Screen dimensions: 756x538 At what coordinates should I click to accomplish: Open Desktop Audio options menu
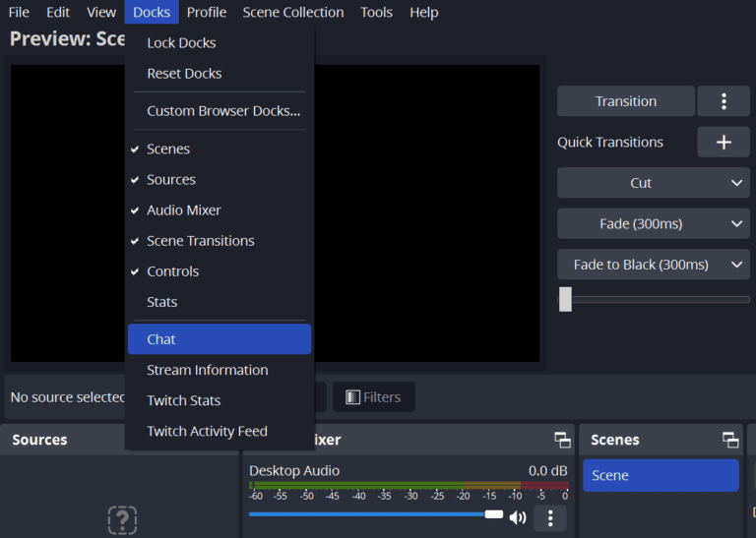[550, 517]
